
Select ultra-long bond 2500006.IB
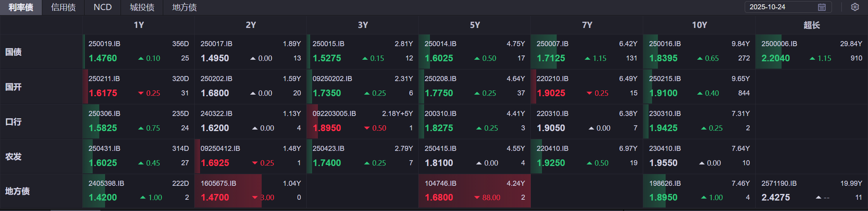click(x=779, y=44)
